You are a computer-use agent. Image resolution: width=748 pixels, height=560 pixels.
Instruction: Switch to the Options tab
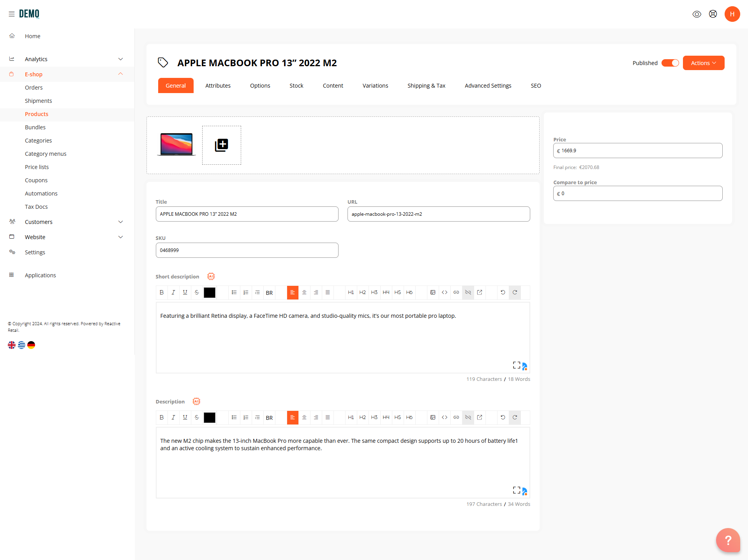(260, 86)
